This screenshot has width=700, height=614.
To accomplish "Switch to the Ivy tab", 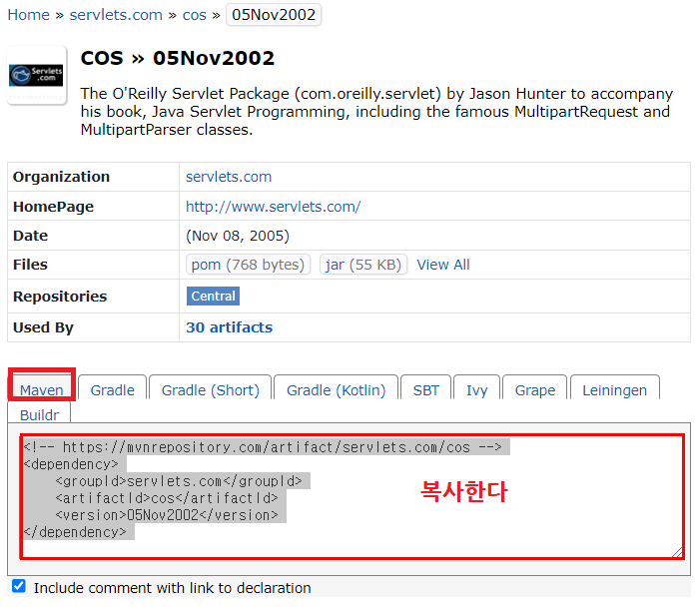I will [476, 389].
